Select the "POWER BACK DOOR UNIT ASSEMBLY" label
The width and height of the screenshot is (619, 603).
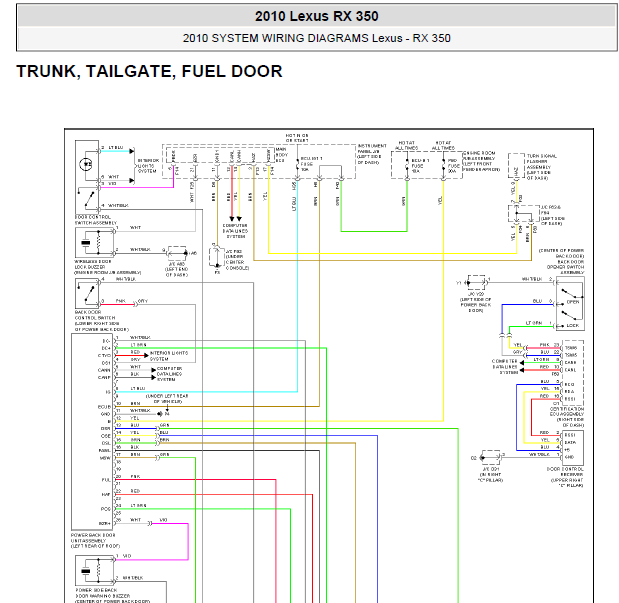pyautogui.click(x=95, y=541)
